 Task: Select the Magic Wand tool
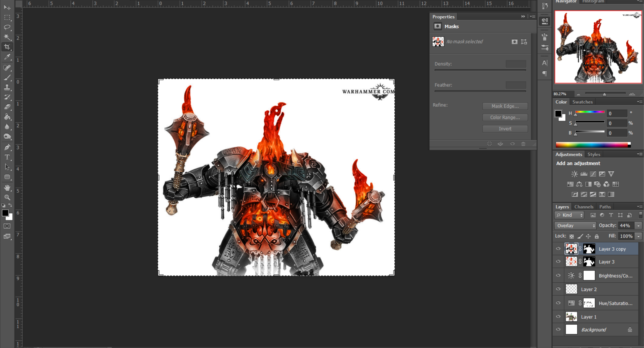click(7, 37)
